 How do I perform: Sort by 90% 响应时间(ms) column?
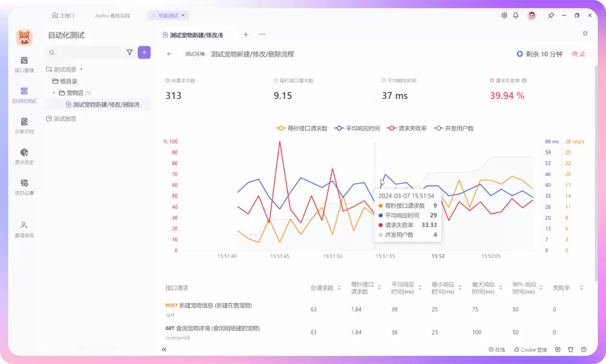click(541, 288)
